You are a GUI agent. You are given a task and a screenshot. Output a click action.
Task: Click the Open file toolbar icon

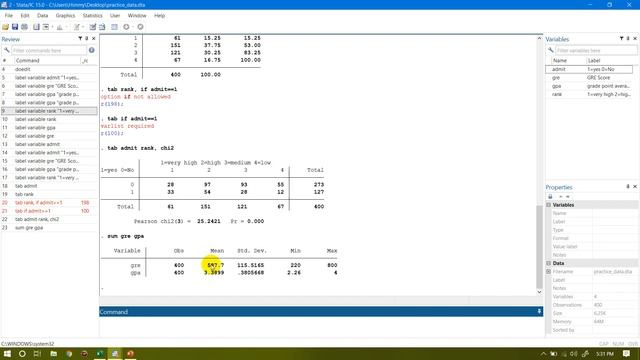click(5, 27)
